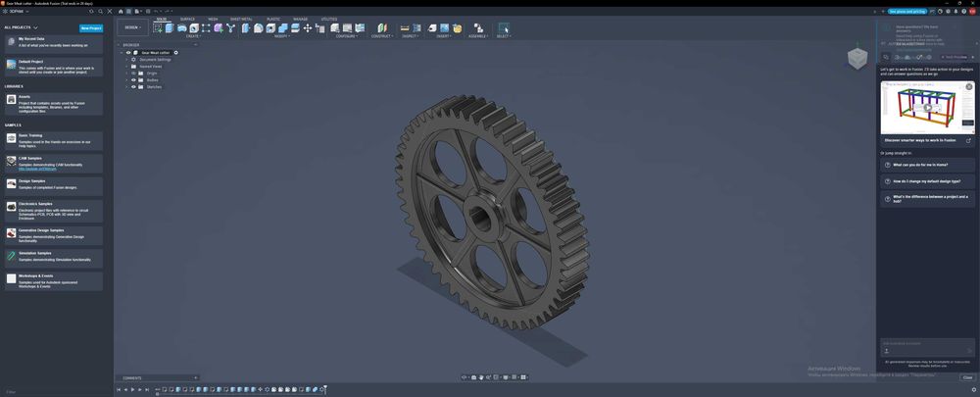Screen dimensions: 980x397
Task: Open the DESIGN workspace dropdown
Action: click(x=132, y=27)
